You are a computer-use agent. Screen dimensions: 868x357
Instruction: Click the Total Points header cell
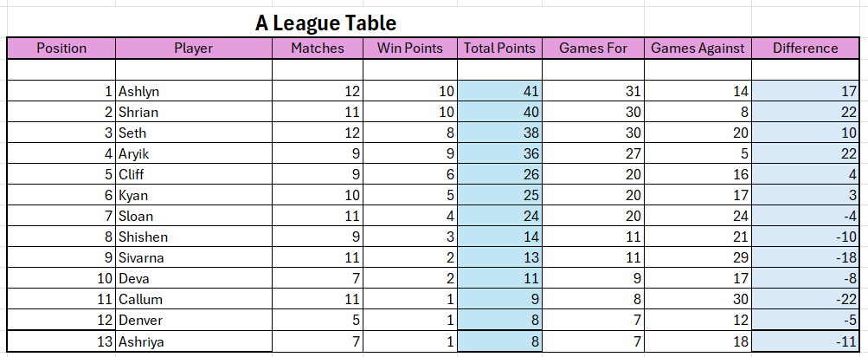pos(500,49)
